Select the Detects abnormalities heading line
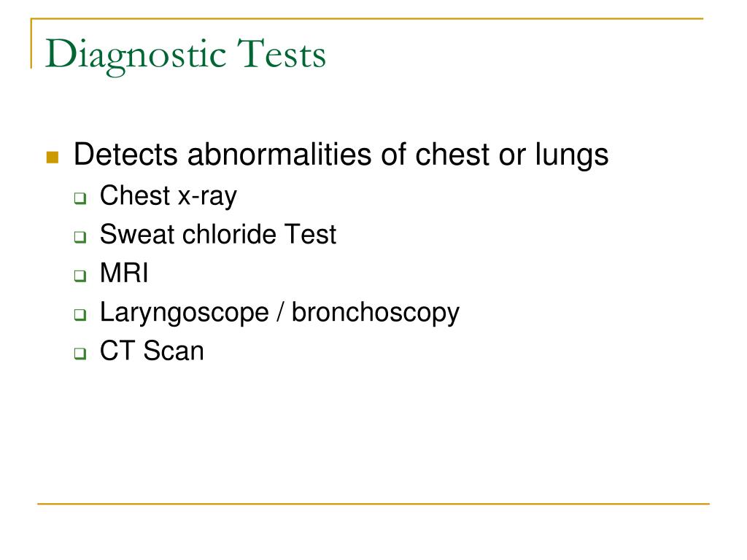The width and height of the screenshot is (747, 560). (341, 155)
